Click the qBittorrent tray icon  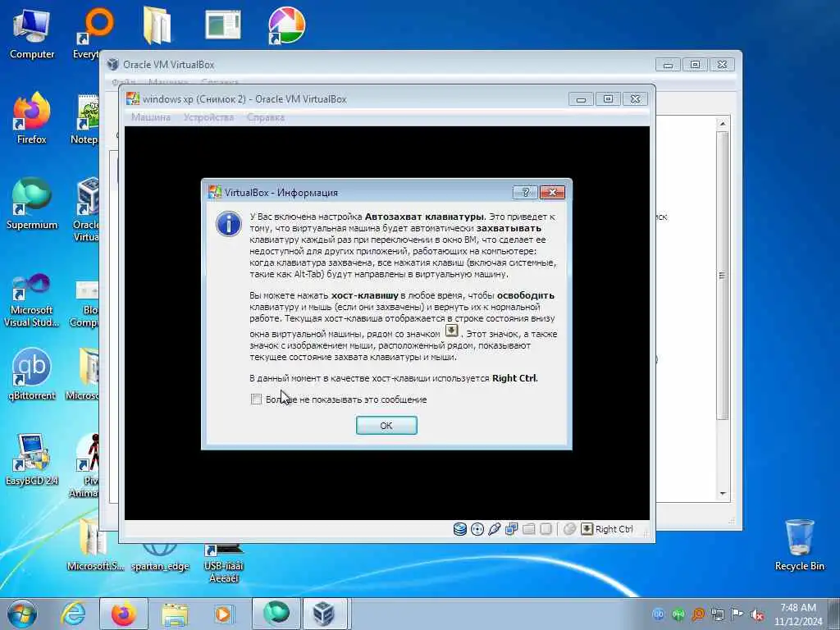coord(659,614)
